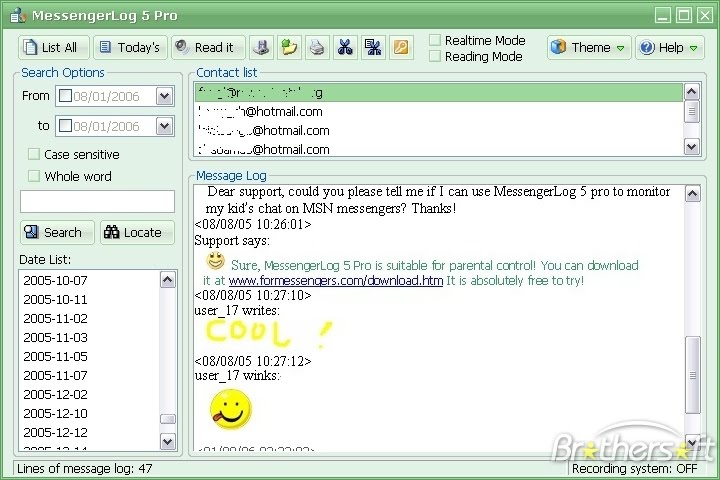Enable Realtime Mode checkbox
Viewport: 720px width, 480px height.
(x=435, y=40)
